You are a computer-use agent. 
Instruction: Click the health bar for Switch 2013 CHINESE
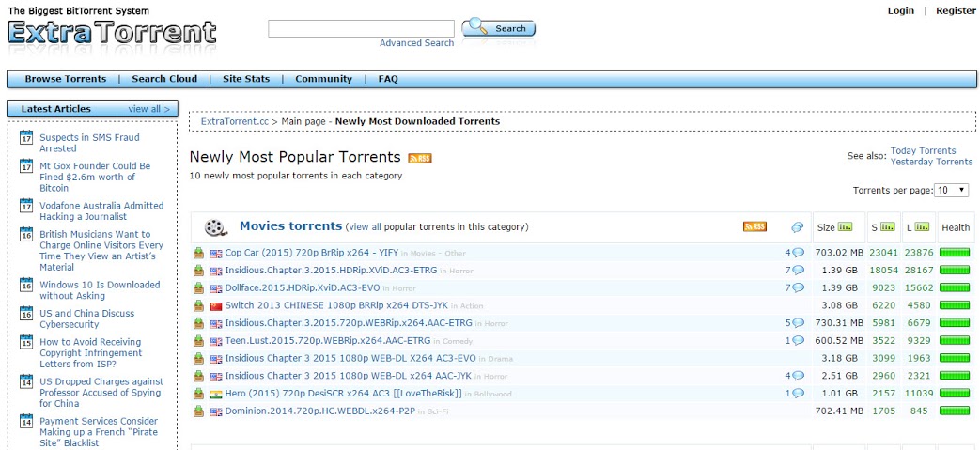955,305
